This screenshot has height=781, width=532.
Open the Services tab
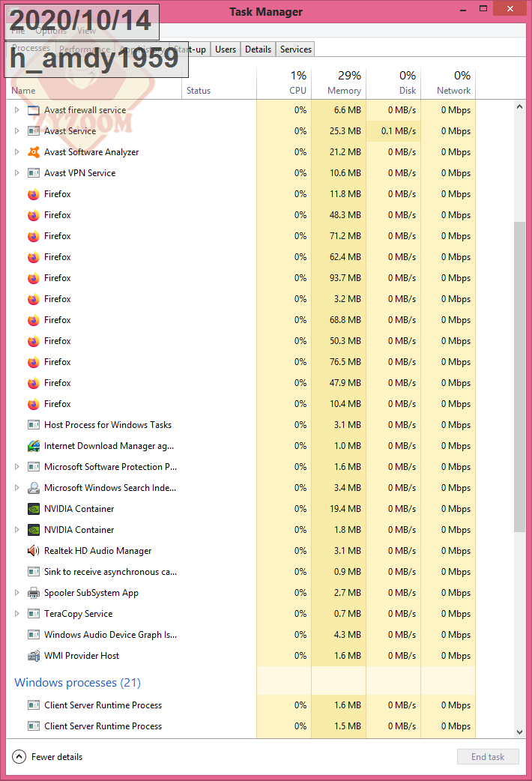(x=295, y=49)
